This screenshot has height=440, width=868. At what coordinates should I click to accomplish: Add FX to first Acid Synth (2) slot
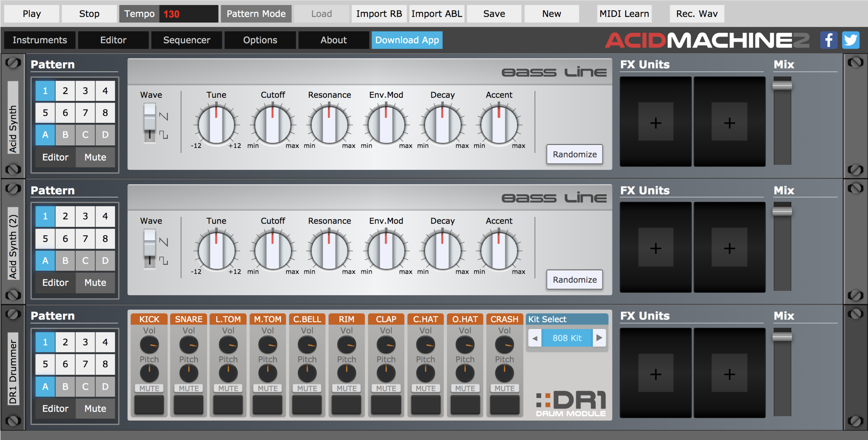pyautogui.click(x=656, y=247)
